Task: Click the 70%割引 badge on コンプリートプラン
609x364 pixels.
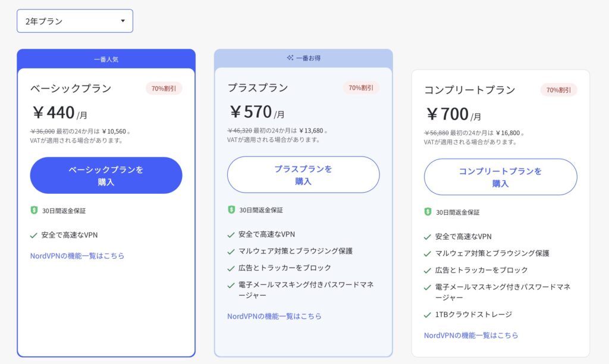Action: click(x=558, y=90)
